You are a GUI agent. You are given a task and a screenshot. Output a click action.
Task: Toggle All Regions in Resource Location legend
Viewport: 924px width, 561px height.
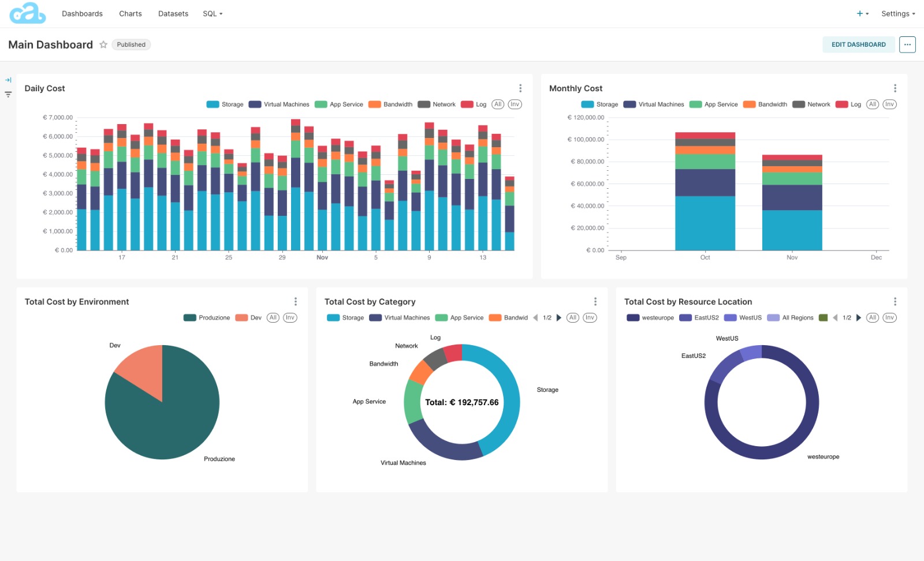[x=791, y=318]
